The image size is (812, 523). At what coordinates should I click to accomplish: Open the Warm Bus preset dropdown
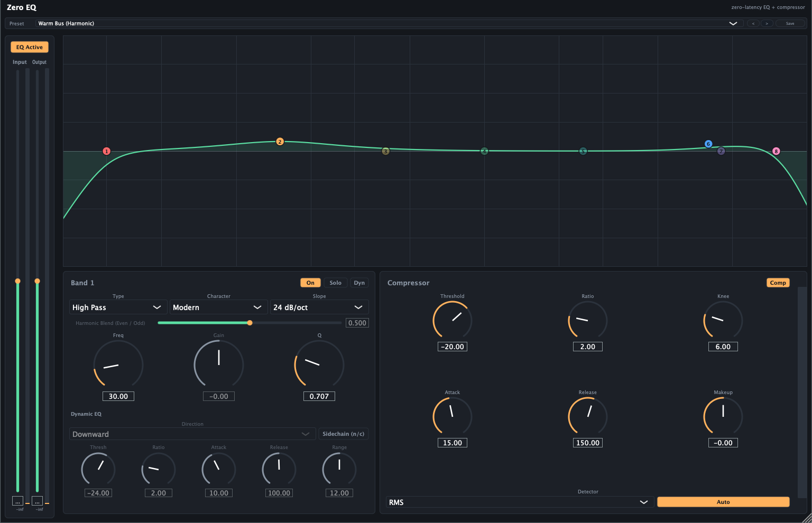pyautogui.click(x=389, y=23)
